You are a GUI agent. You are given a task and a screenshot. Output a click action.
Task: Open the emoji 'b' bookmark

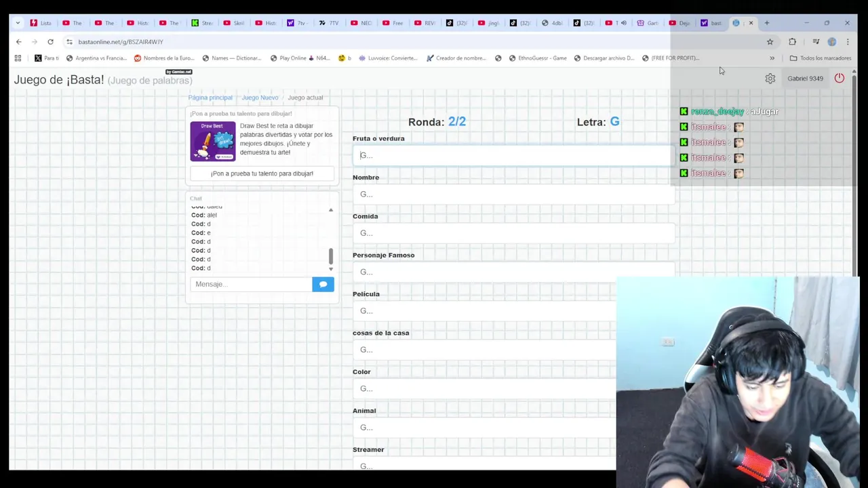click(x=344, y=58)
